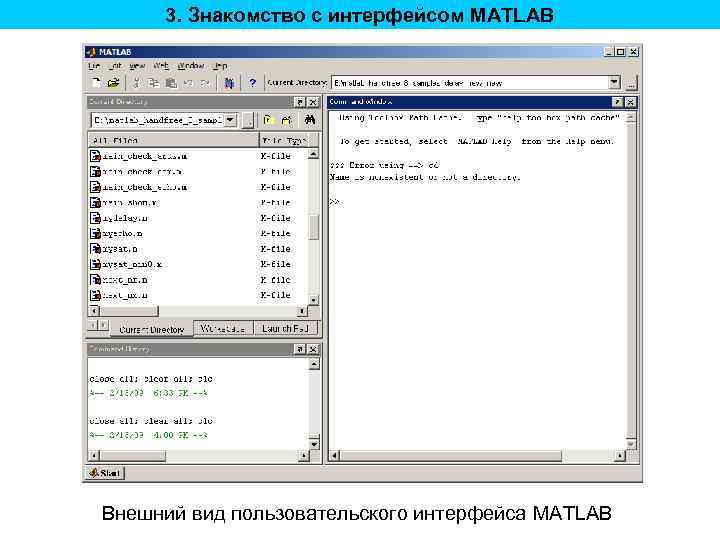Switch to the Workspace tab

pos(223,328)
